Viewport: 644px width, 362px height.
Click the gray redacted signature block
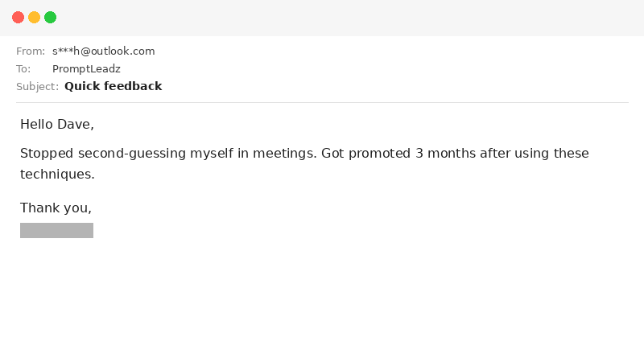[56, 231]
